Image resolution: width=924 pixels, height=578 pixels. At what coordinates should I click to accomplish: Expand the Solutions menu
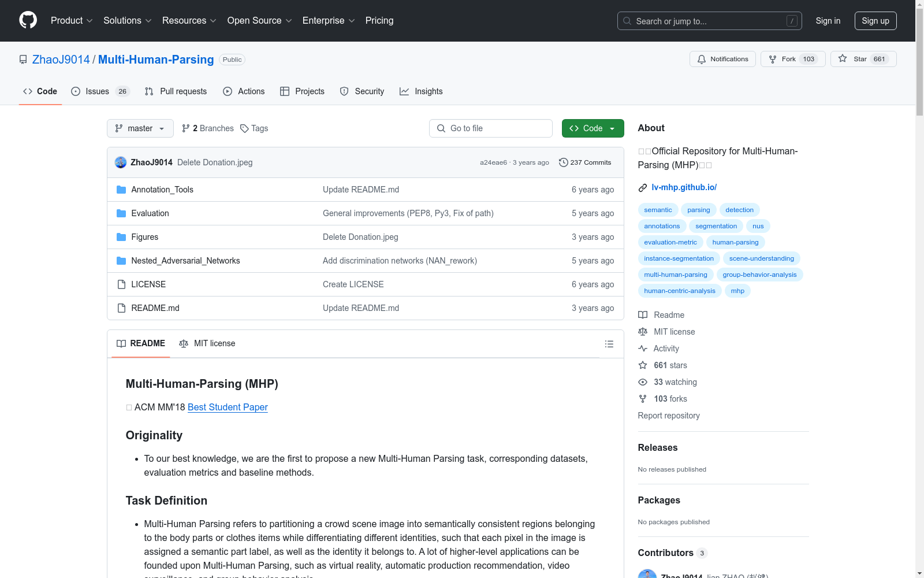click(128, 20)
